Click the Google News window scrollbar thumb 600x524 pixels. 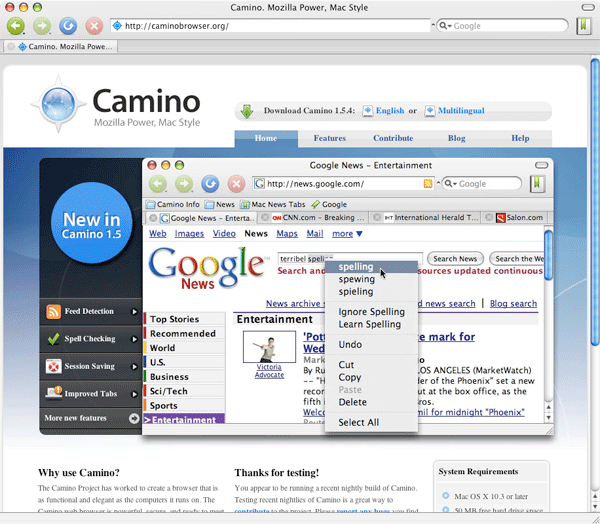pos(548,255)
